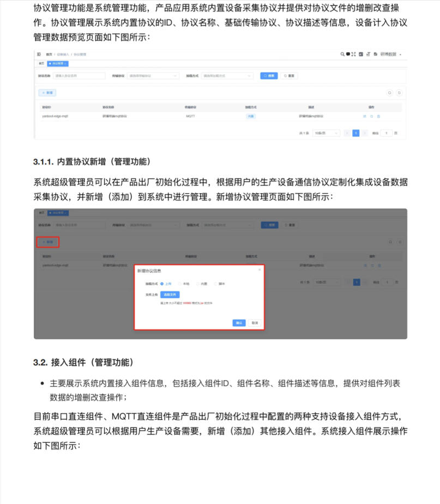Click the 新增 button in lower dimmed screenshot
Image resolution: width=440 pixels, height=504 pixels.
click(48, 242)
